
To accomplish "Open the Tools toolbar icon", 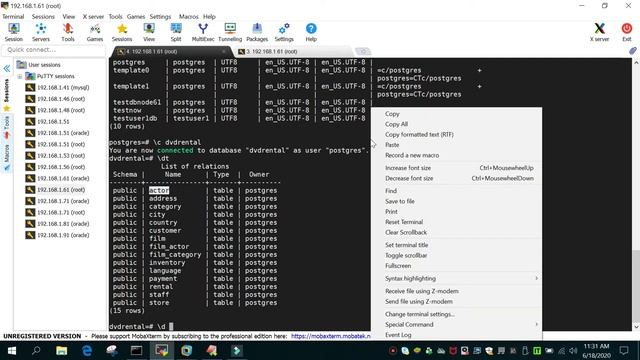I will coord(68,32).
